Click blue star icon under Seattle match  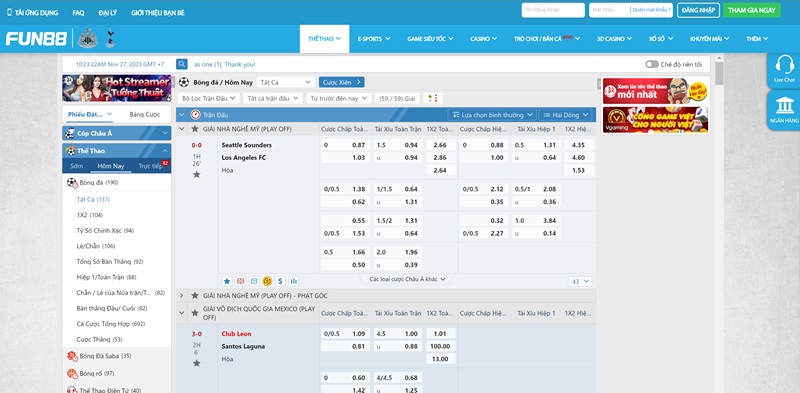[227, 281]
